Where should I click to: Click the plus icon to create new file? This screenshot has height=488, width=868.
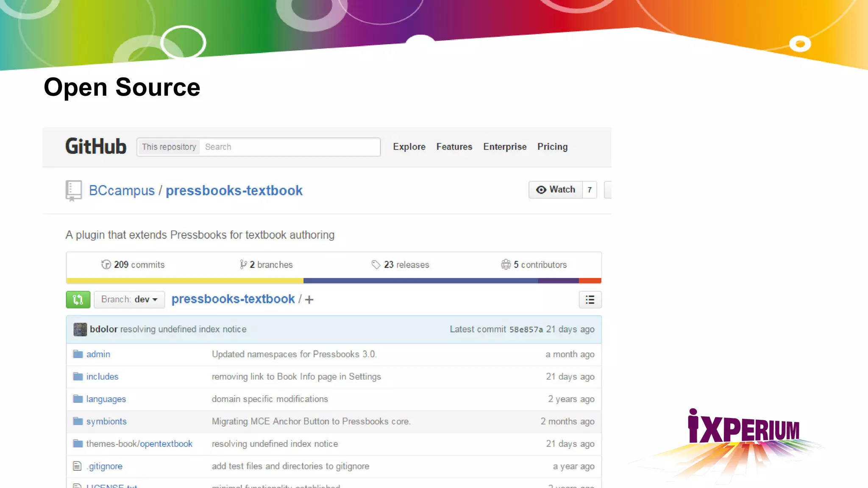tap(309, 300)
